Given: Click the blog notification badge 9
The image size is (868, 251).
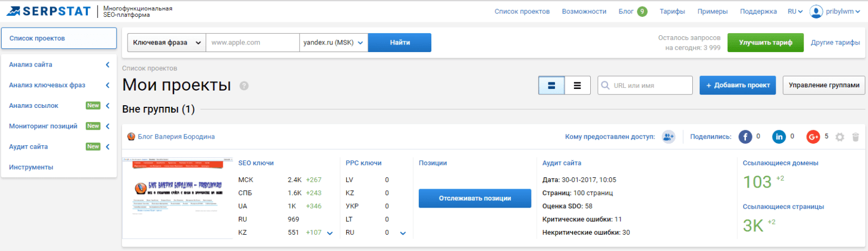Looking at the screenshot, I should click(642, 11).
